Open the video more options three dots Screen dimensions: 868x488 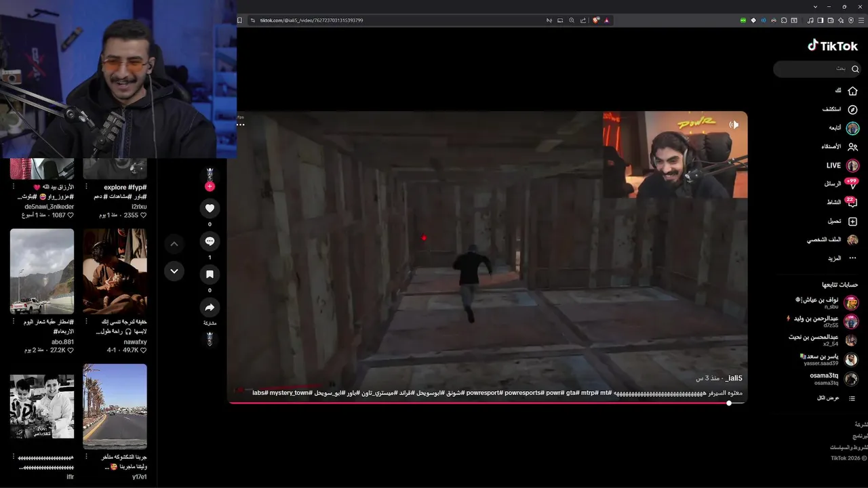[x=241, y=125]
